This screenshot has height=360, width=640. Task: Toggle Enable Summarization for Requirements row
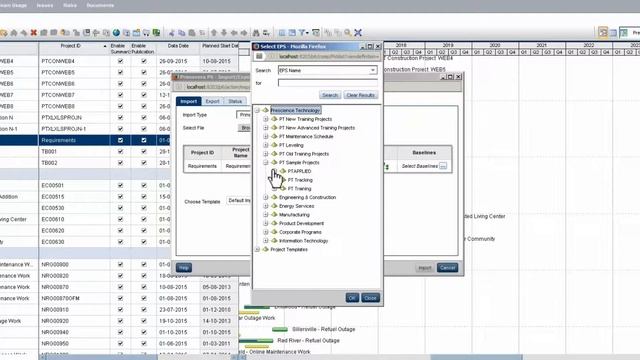click(x=120, y=140)
